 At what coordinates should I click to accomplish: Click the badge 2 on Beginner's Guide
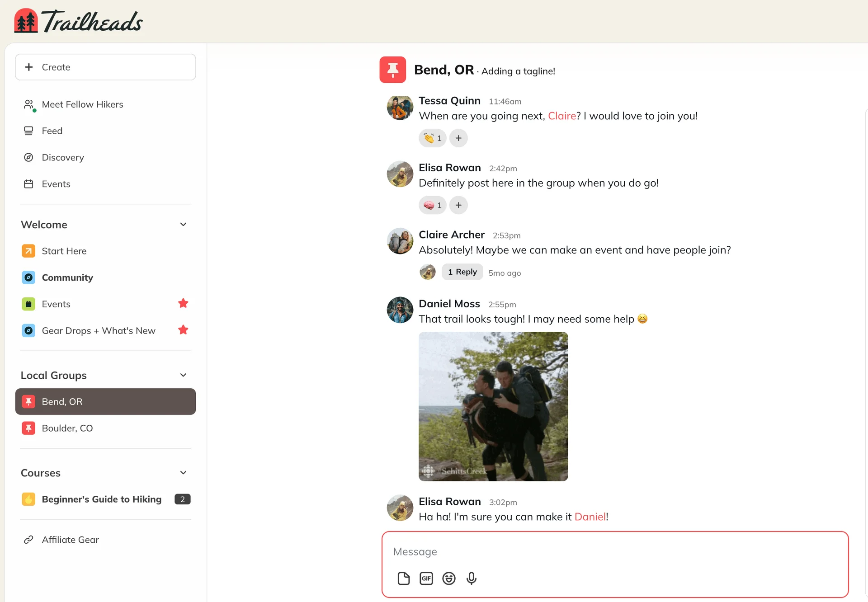click(182, 499)
